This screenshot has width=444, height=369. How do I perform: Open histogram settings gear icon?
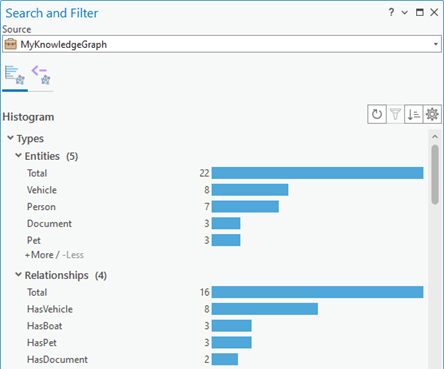pyautogui.click(x=432, y=114)
